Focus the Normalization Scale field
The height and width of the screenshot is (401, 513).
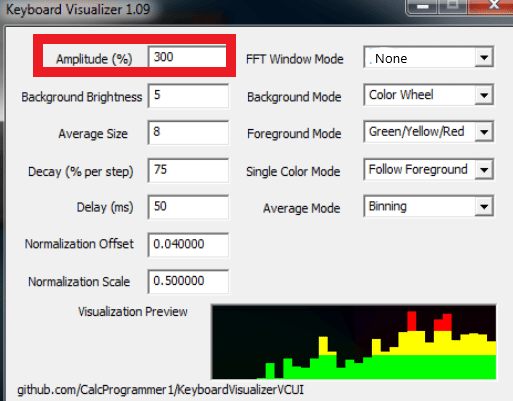tap(188, 282)
